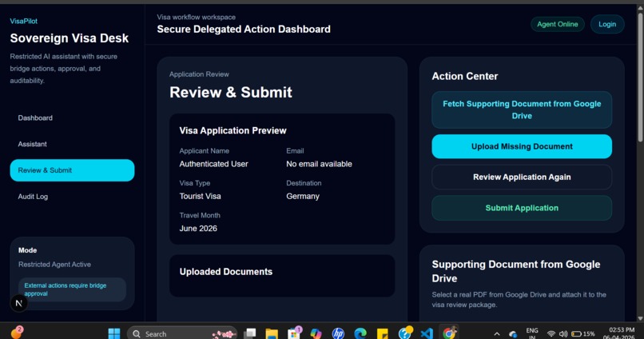Screen dimensions: 644x339
Task: Click the Login button
Action: click(x=607, y=24)
